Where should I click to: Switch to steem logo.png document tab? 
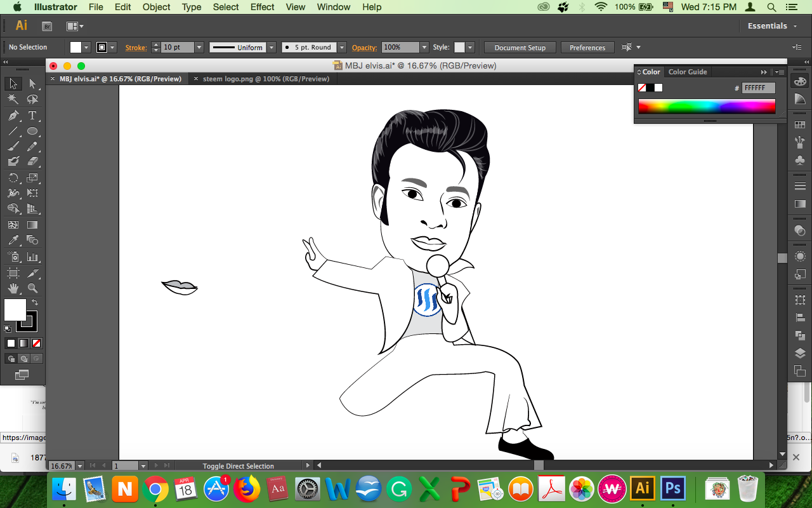coord(266,79)
